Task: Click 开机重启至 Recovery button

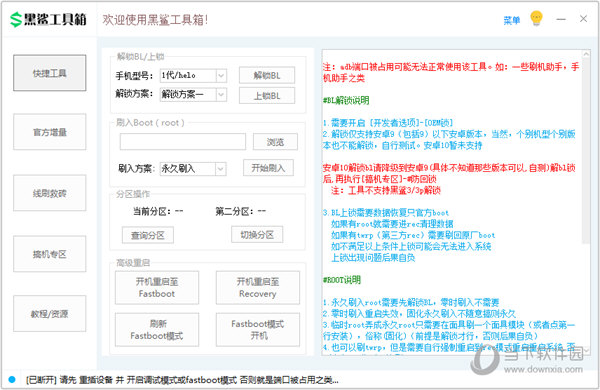Action: point(258,288)
